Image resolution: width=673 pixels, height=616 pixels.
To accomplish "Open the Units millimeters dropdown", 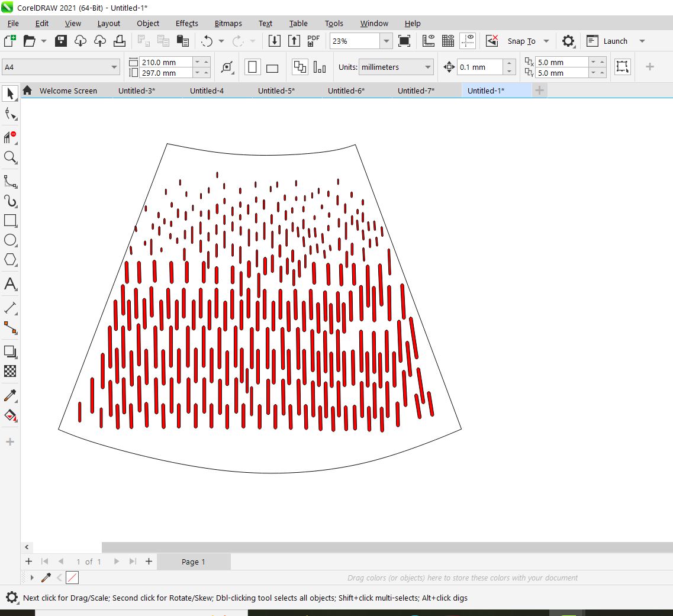I will point(428,67).
